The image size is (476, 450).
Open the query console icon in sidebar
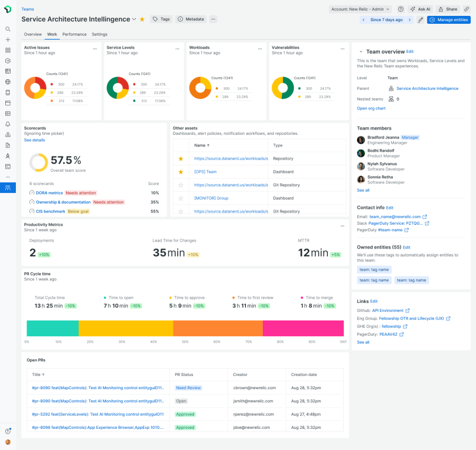tap(8, 167)
